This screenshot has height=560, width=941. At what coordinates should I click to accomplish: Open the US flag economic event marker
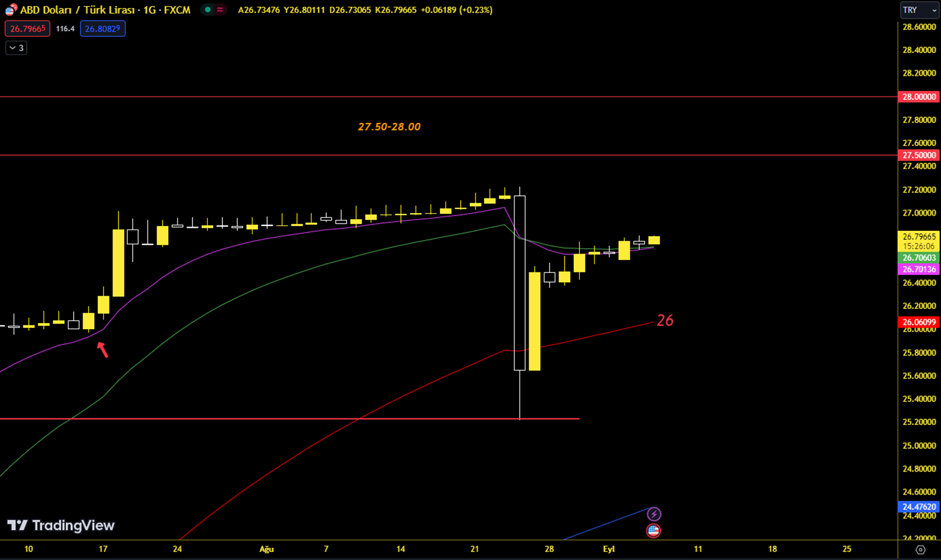click(x=653, y=531)
